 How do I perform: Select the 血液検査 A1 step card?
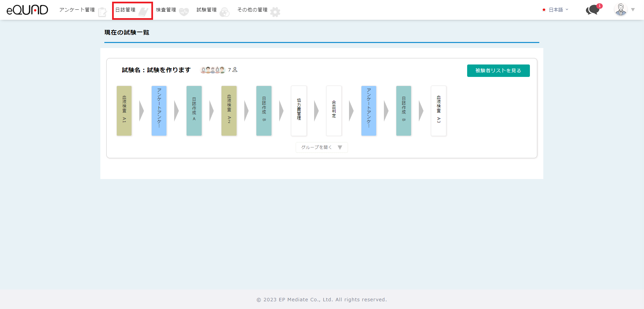click(x=124, y=111)
